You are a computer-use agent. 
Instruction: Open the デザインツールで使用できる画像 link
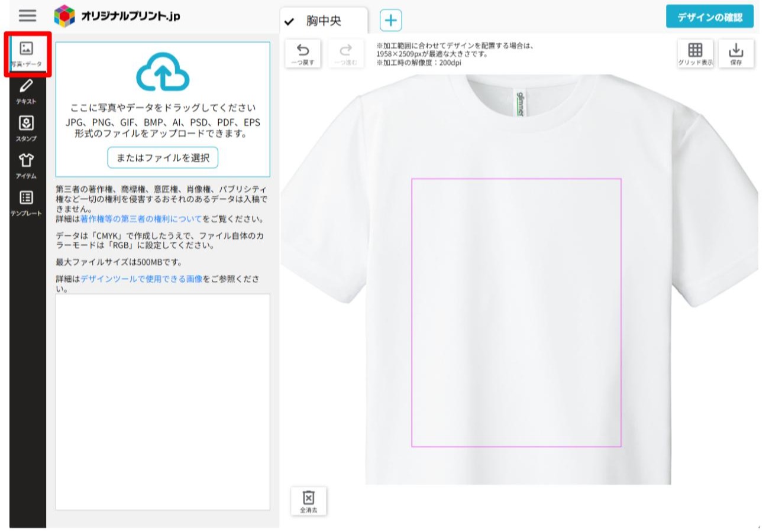point(141,278)
